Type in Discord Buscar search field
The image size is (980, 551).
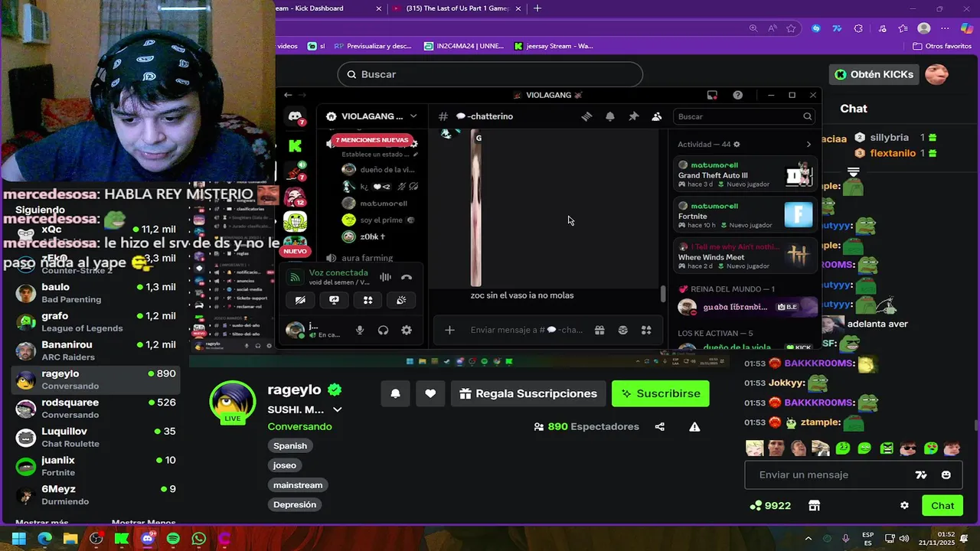(x=744, y=116)
